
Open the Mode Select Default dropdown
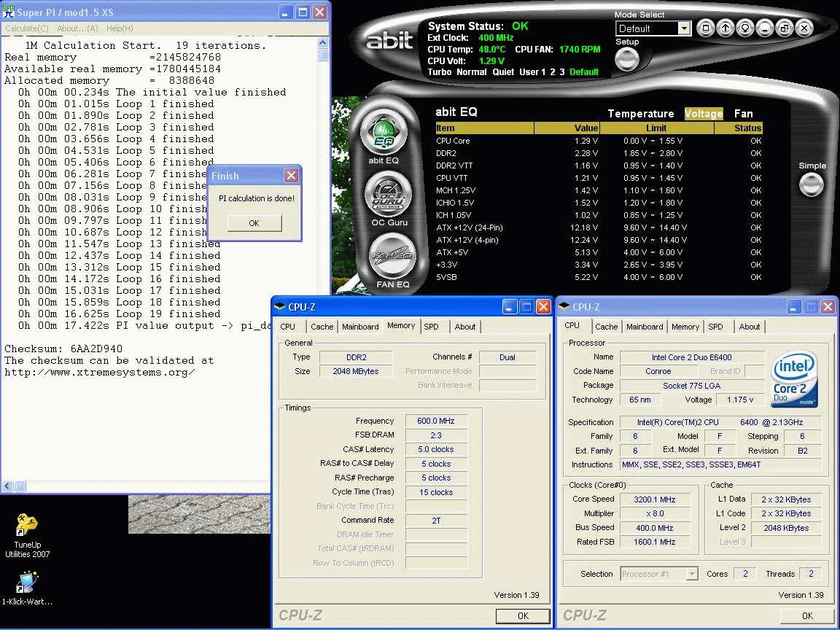click(x=684, y=28)
